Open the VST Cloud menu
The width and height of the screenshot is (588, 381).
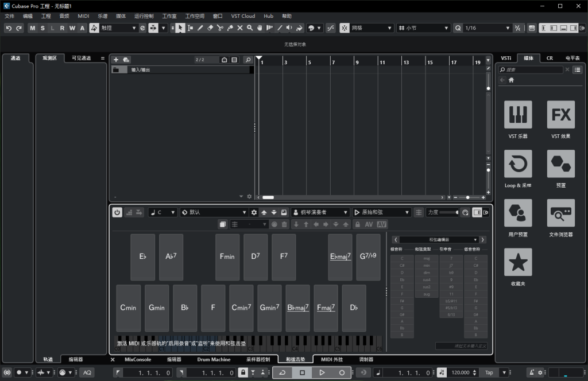pyautogui.click(x=243, y=16)
